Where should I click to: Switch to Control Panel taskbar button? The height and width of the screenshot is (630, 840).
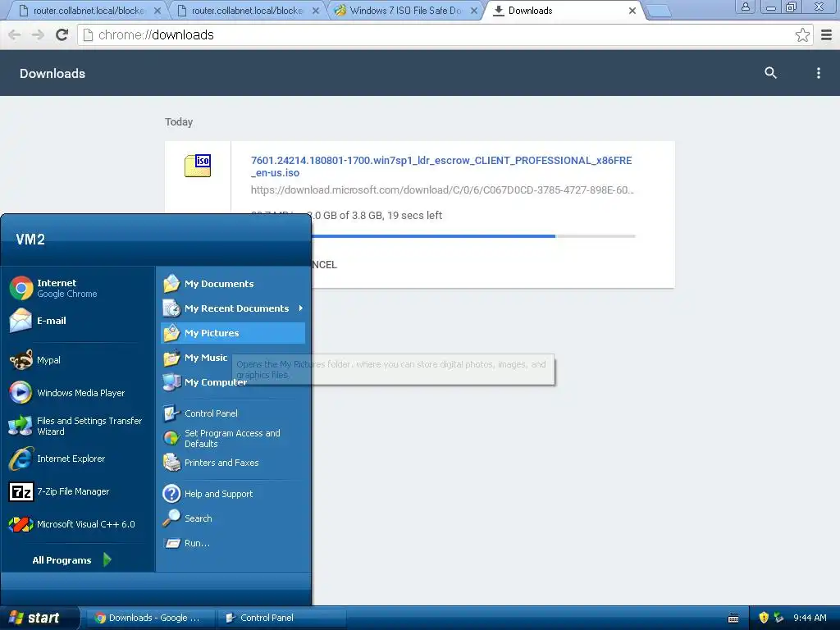tap(281, 618)
